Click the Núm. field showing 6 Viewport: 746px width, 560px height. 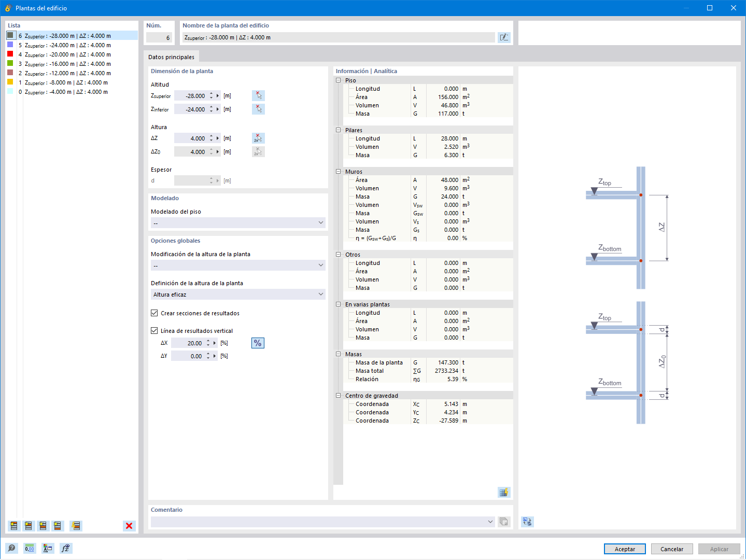coord(159,37)
